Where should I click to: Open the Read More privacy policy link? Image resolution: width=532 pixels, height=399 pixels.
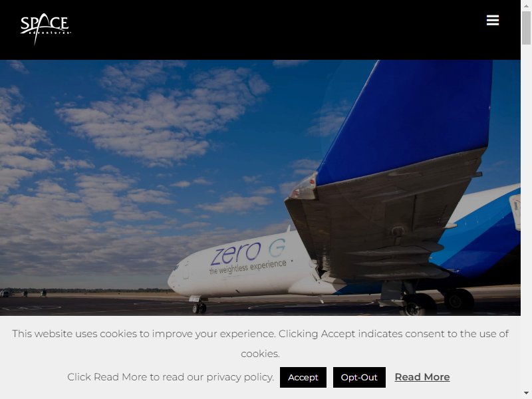point(422,377)
